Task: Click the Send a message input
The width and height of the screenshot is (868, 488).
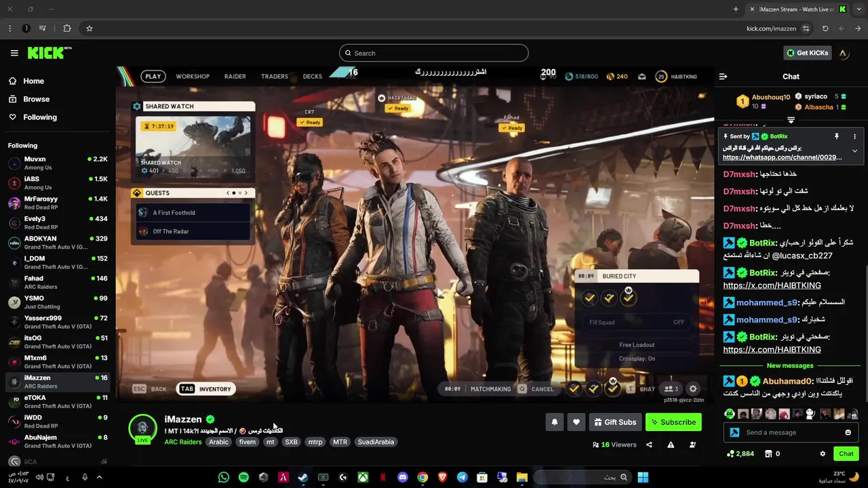Action: (x=791, y=432)
